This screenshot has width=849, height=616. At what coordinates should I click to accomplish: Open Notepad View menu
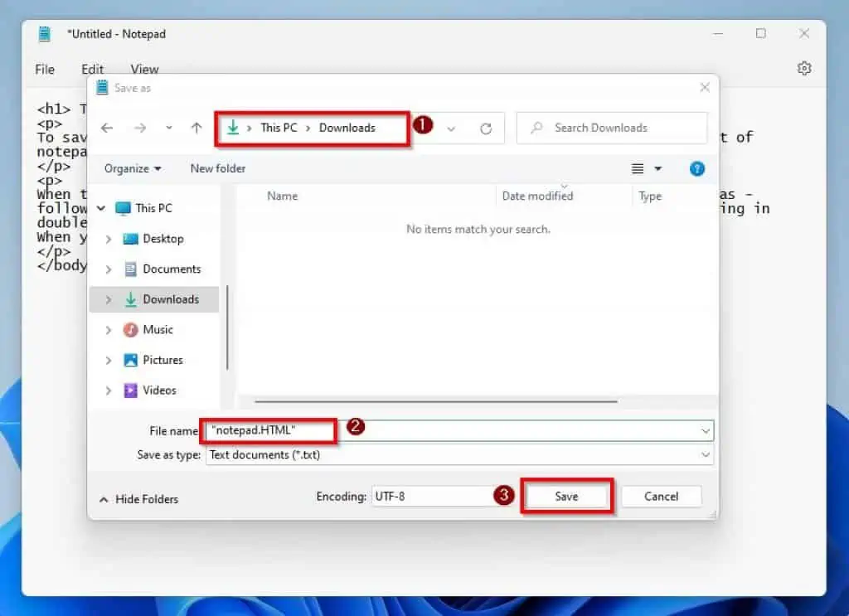click(x=144, y=70)
